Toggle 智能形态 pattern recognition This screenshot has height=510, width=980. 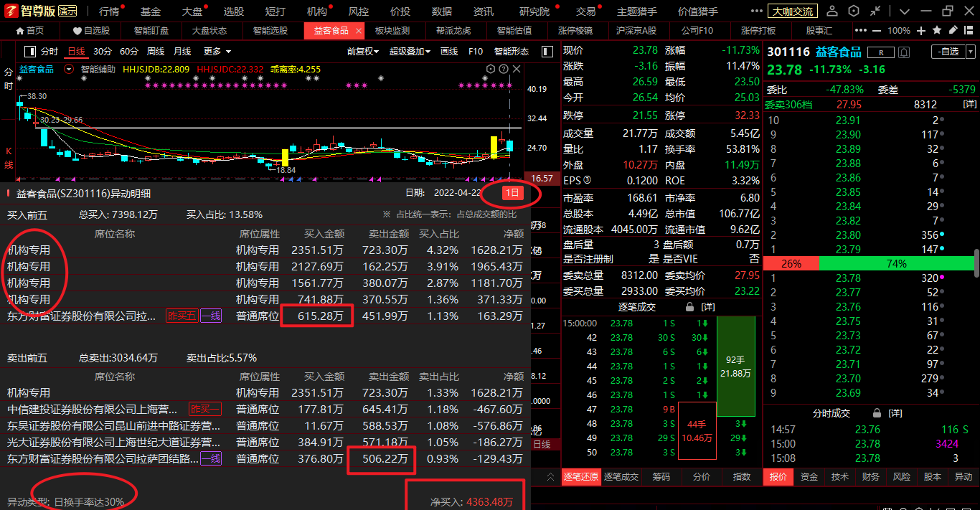[511, 52]
